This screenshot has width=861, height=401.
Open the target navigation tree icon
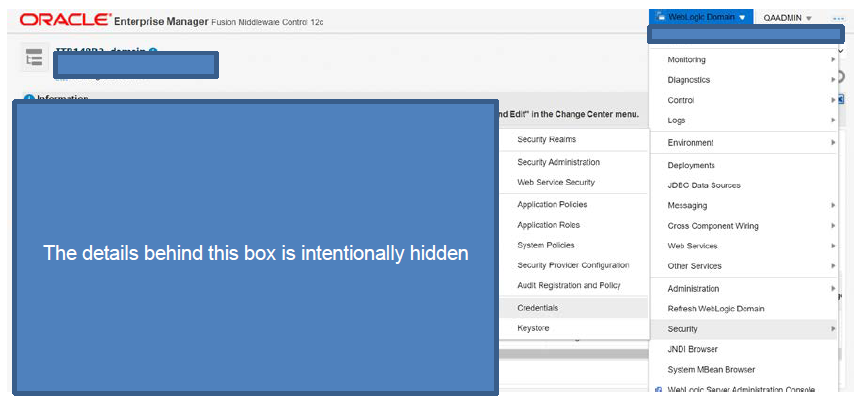pyautogui.click(x=34, y=58)
